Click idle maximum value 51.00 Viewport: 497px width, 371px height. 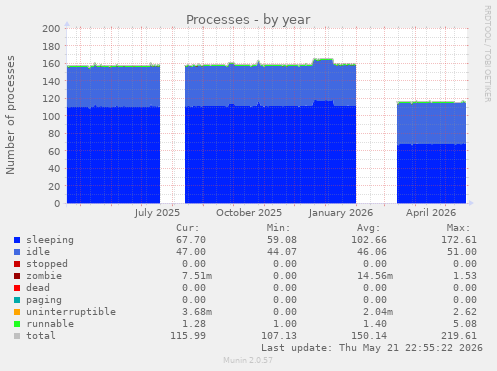pos(462,252)
